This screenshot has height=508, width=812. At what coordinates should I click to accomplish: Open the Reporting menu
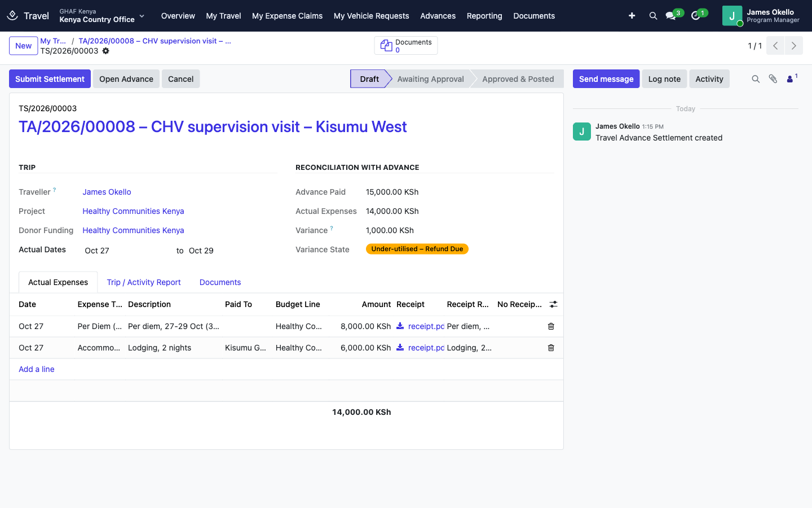coord(484,16)
